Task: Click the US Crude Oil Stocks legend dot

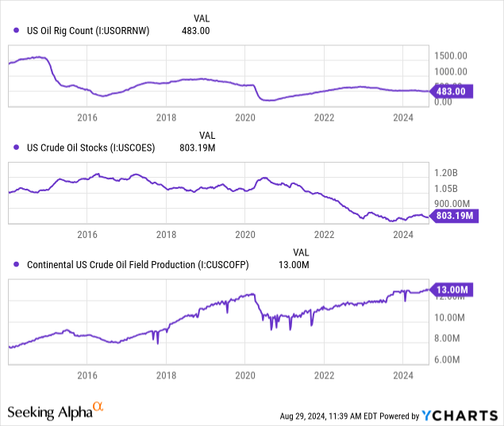Action: pyautogui.click(x=17, y=147)
